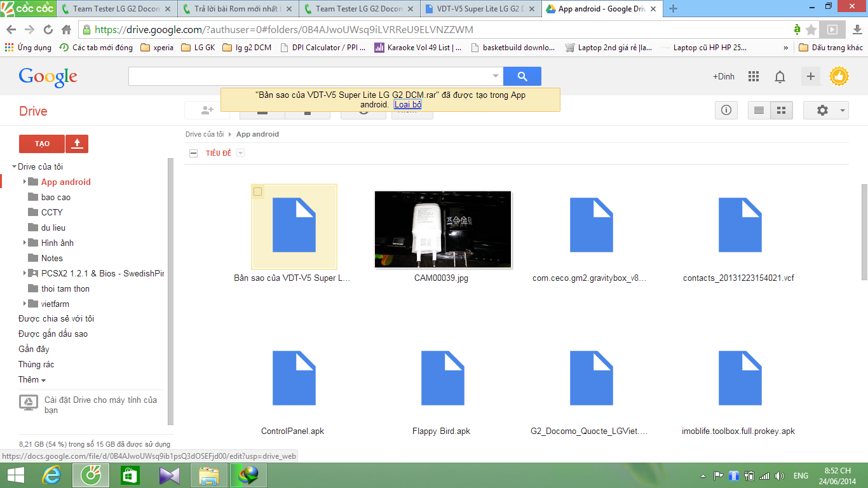Click the browser Back arrow
868x488 pixels.
11,29
